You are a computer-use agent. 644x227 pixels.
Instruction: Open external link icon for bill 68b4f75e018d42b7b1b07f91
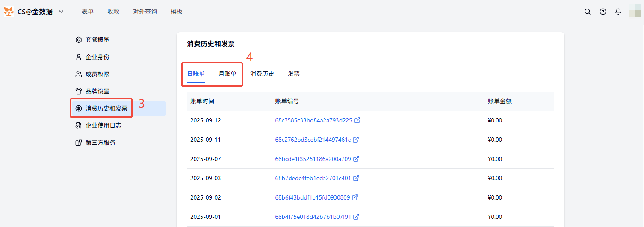coord(356,217)
